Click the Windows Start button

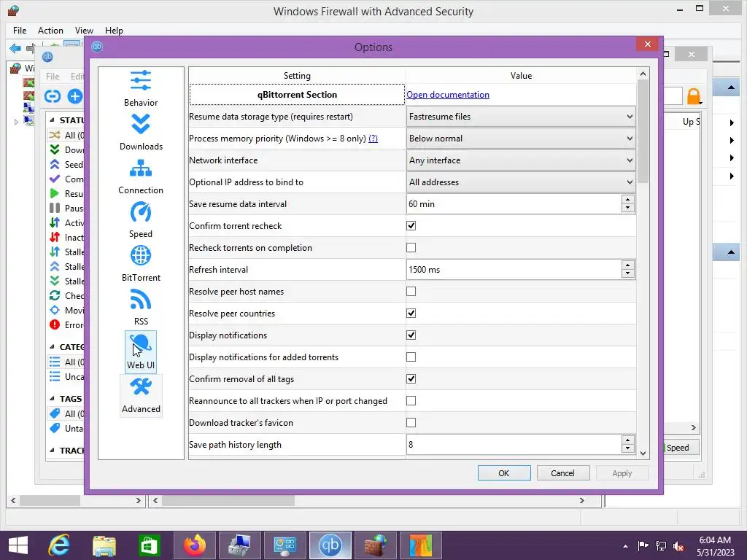click(18, 545)
